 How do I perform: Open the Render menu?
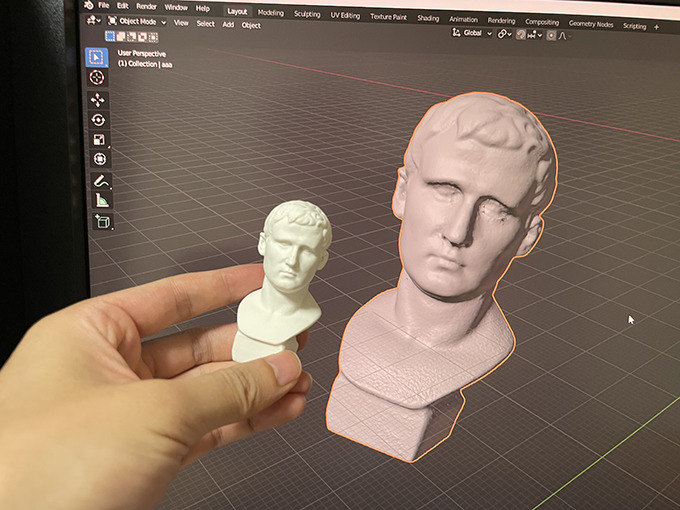click(147, 7)
